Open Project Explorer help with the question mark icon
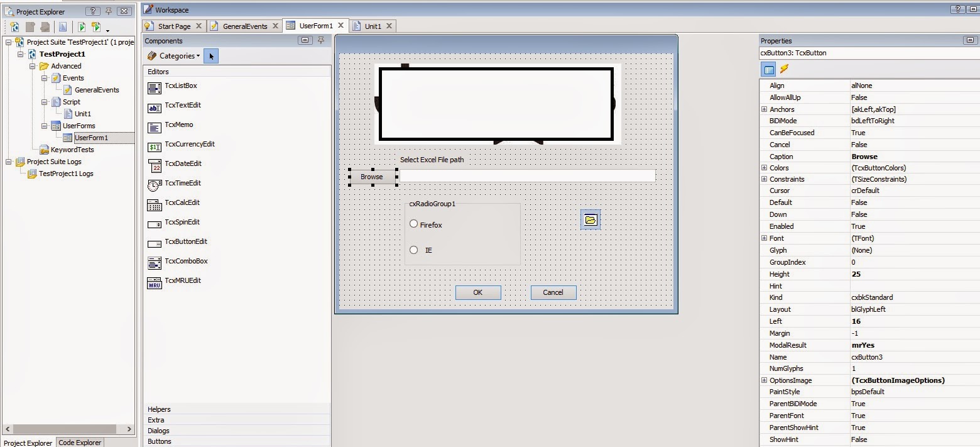980x447 pixels. [x=92, y=11]
